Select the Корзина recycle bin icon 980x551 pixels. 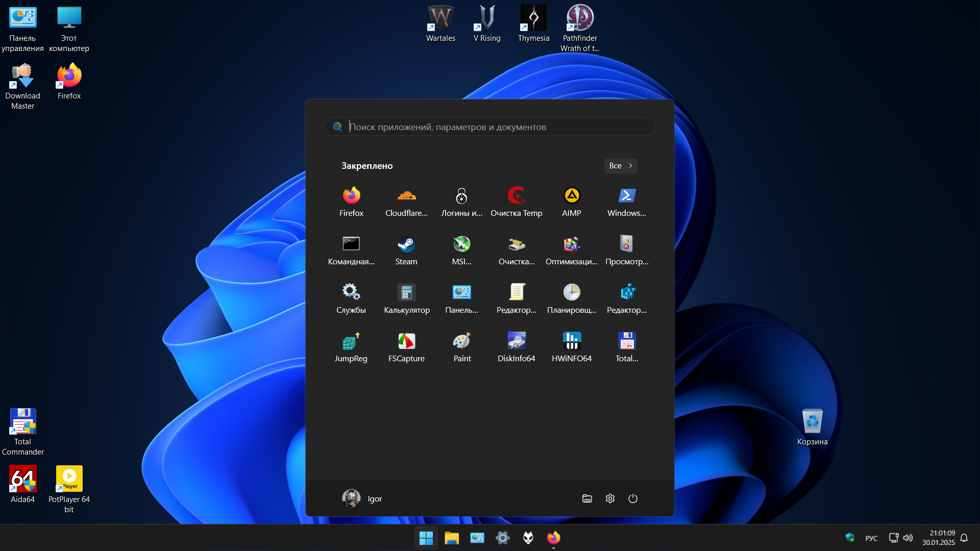coord(812,427)
